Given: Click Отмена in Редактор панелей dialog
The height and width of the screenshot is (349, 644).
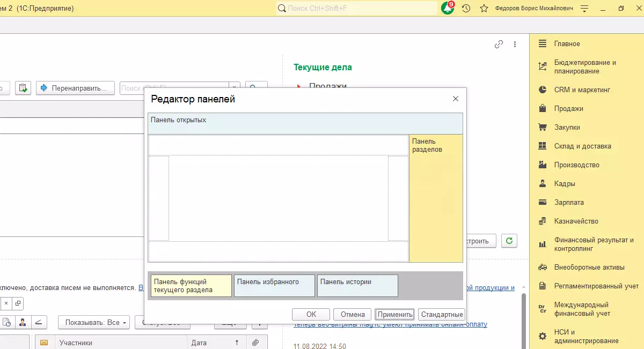Looking at the screenshot, I should (353, 315).
